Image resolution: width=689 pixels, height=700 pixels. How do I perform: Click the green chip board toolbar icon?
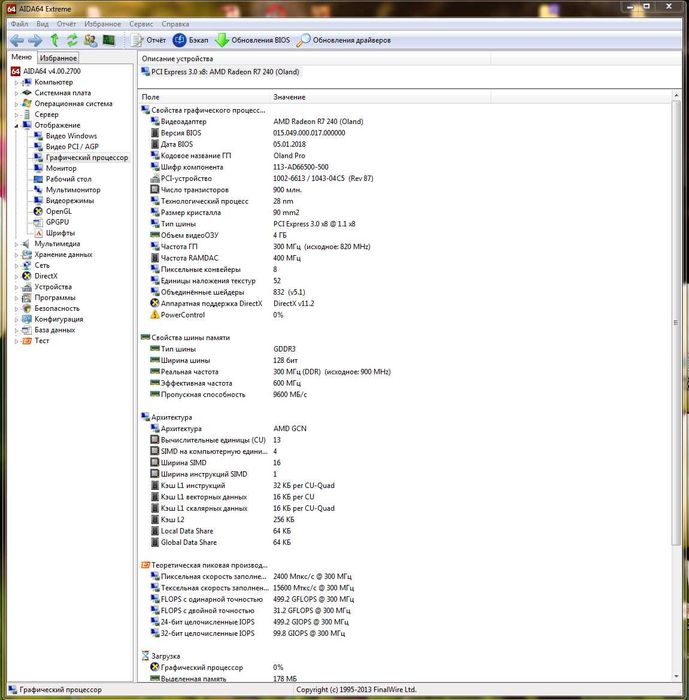coord(109,40)
